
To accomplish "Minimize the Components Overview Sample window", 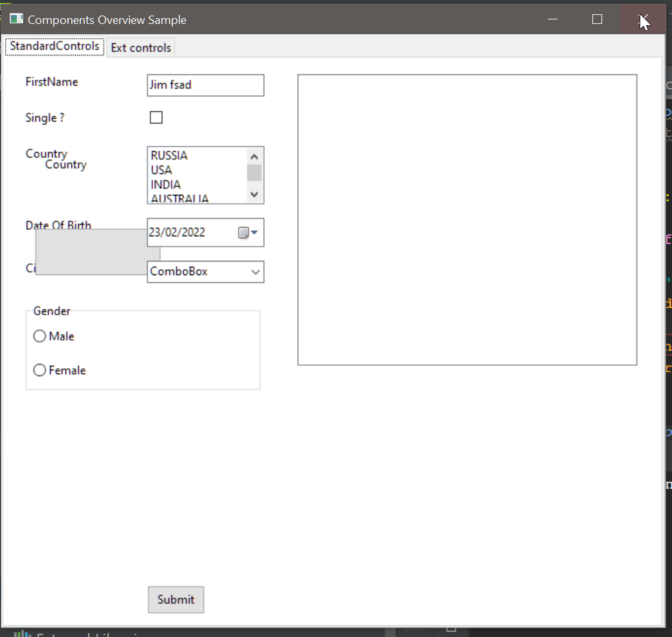I will tap(552, 19).
